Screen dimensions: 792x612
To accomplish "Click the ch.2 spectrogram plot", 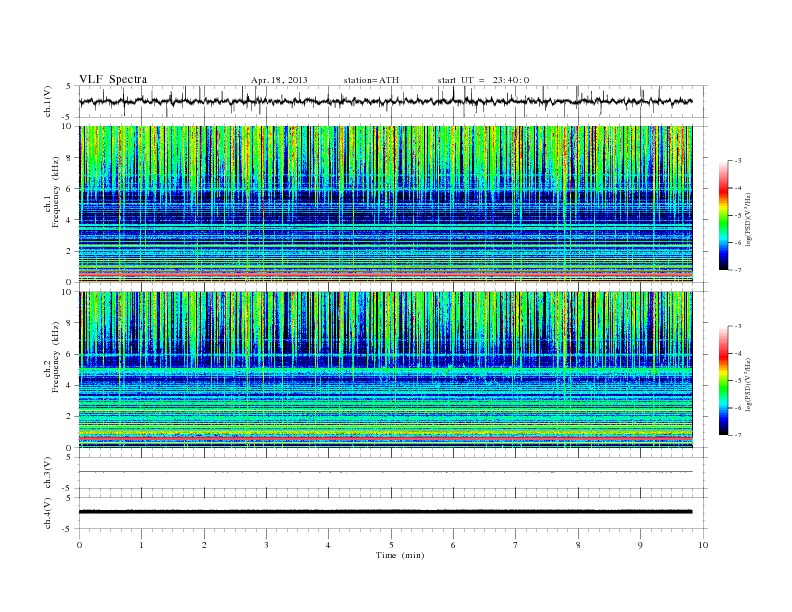I will [385, 370].
